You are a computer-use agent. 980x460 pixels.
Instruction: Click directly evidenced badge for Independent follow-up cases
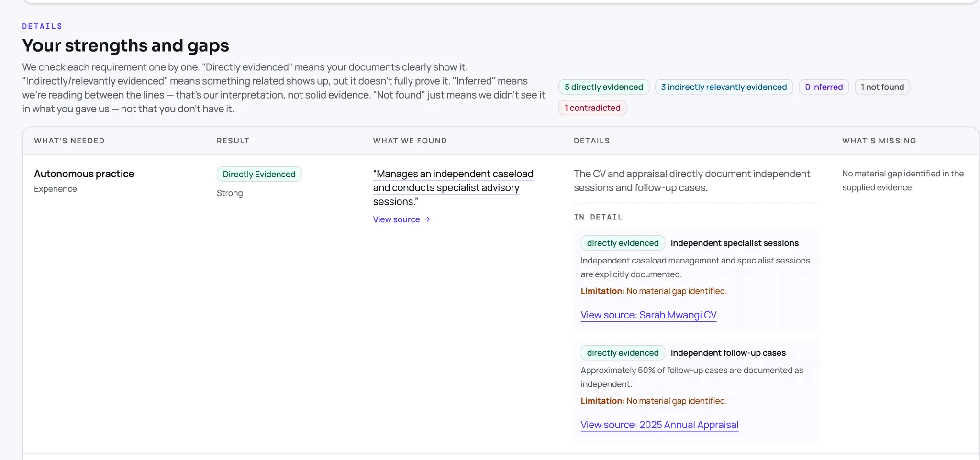pos(623,353)
